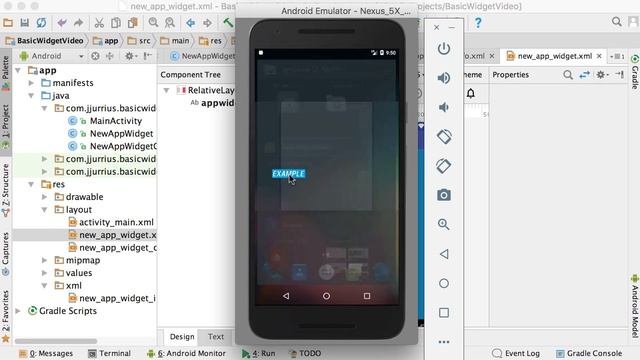Open the Terminal tool window

click(109, 353)
